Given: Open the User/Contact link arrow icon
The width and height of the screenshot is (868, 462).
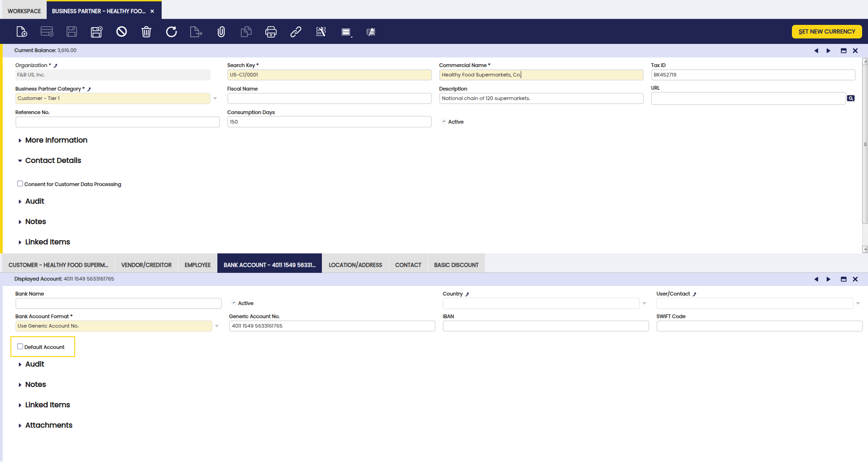Looking at the screenshot, I should pyautogui.click(x=695, y=294).
